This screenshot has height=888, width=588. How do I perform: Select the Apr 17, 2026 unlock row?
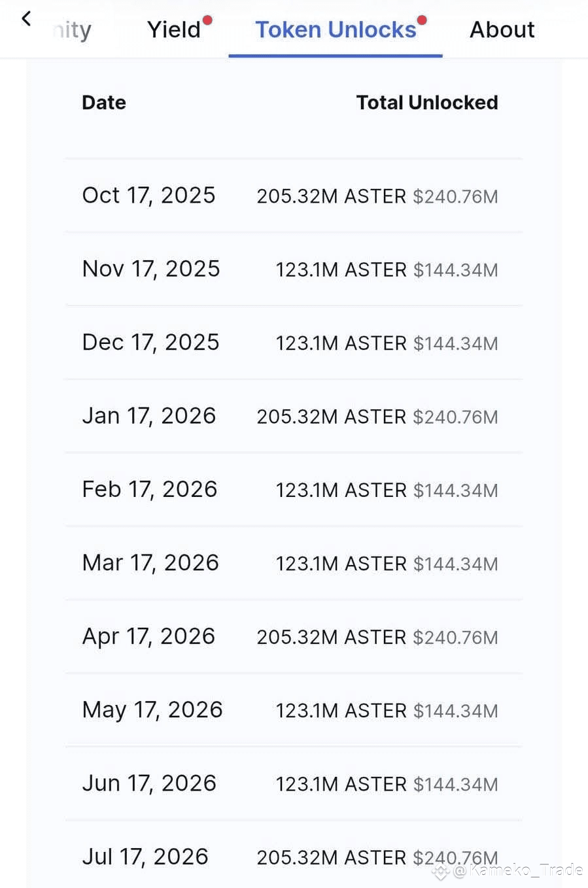tap(294, 636)
